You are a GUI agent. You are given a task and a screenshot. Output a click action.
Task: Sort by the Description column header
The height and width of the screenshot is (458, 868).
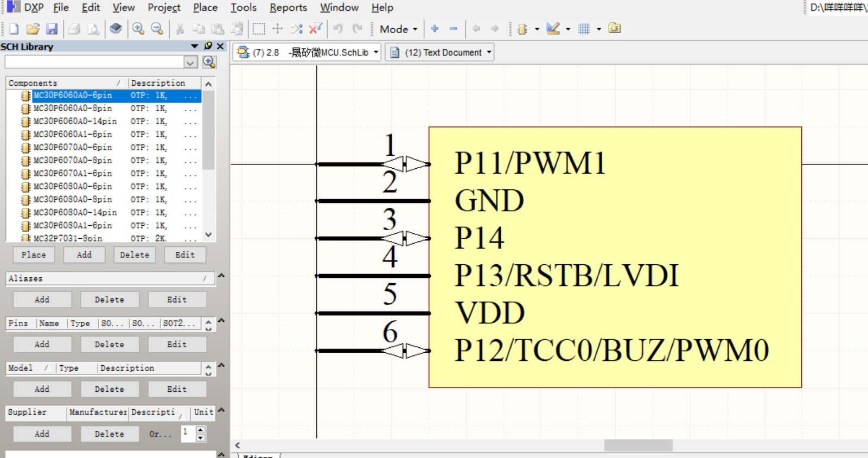point(165,83)
